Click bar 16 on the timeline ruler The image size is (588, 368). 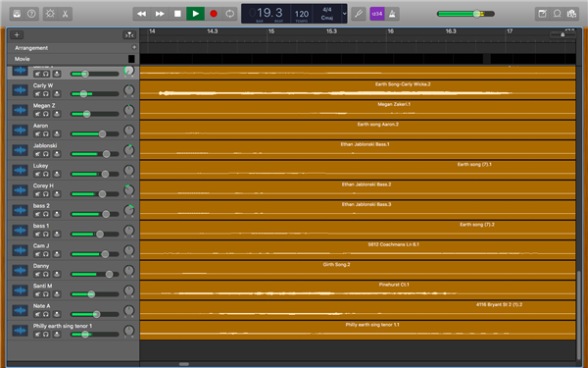click(x=390, y=31)
